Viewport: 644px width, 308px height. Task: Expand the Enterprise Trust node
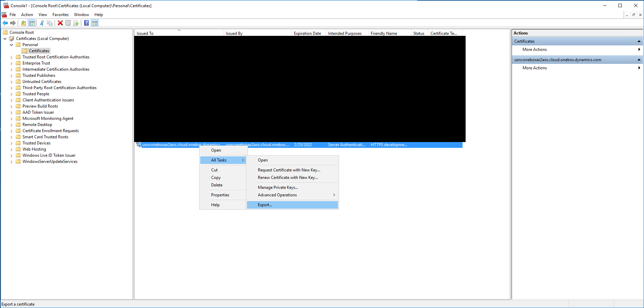tap(12, 63)
